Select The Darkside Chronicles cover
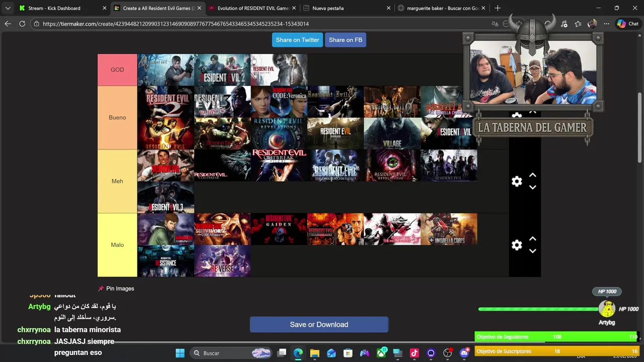644x362 pixels. pos(336,165)
